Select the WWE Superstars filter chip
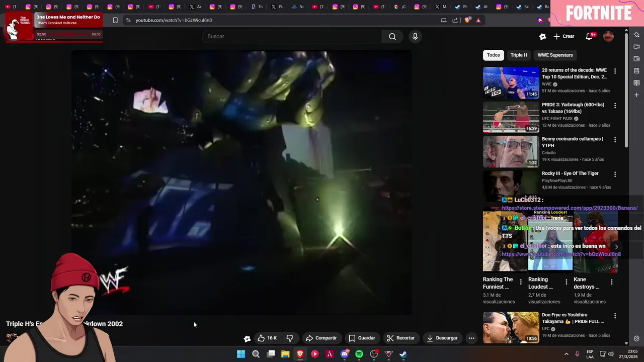 pos(555,55)
